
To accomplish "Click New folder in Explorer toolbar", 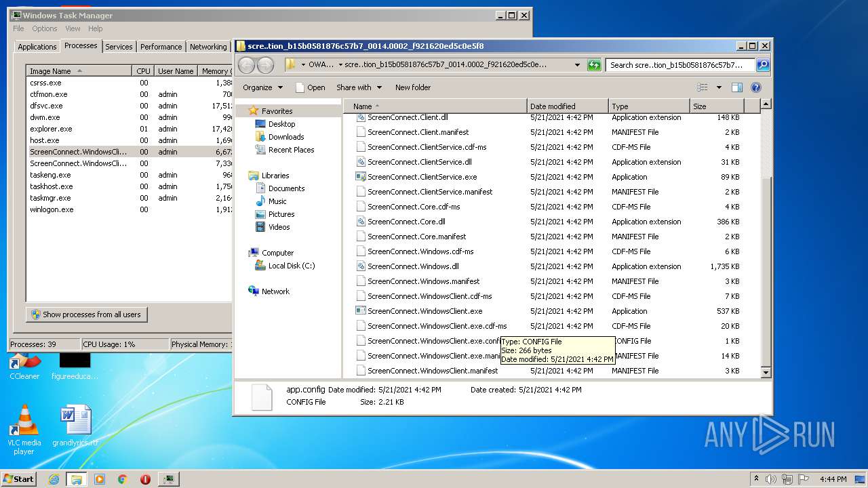I will [413, 87].
